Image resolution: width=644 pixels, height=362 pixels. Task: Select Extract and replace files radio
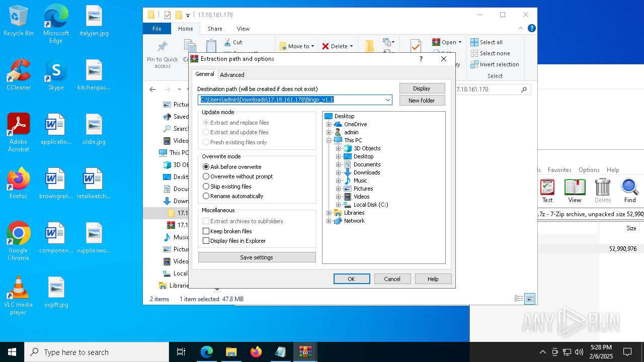point(235,123)
